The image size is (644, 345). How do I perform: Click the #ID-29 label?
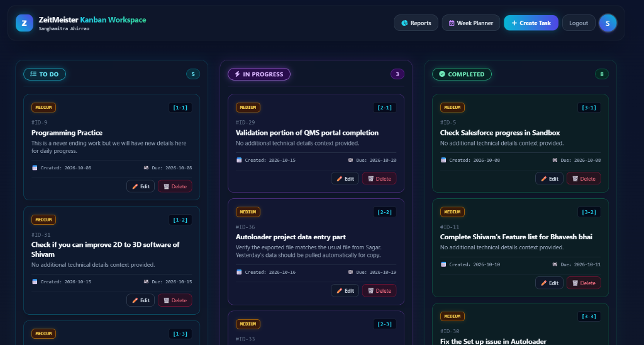pos(245,123)
